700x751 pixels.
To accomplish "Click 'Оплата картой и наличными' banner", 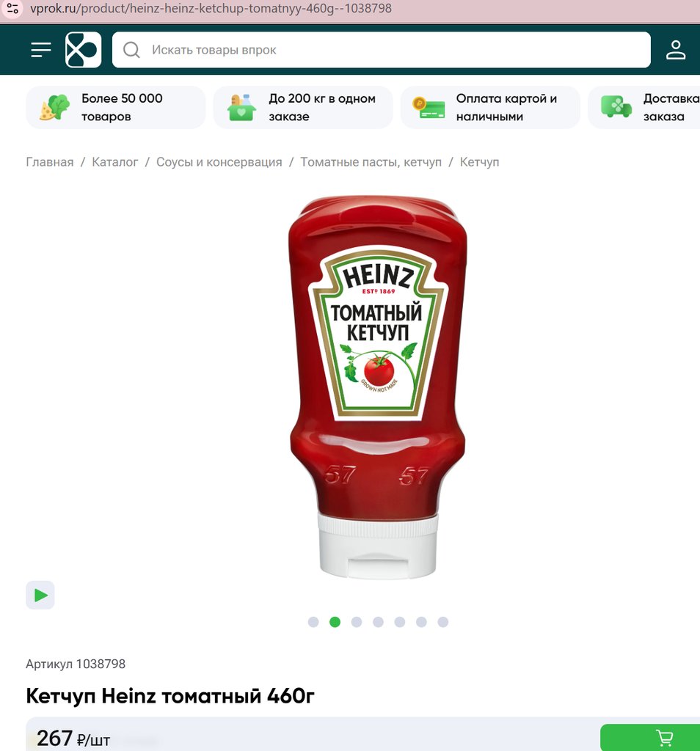I will tap(489, 107).
